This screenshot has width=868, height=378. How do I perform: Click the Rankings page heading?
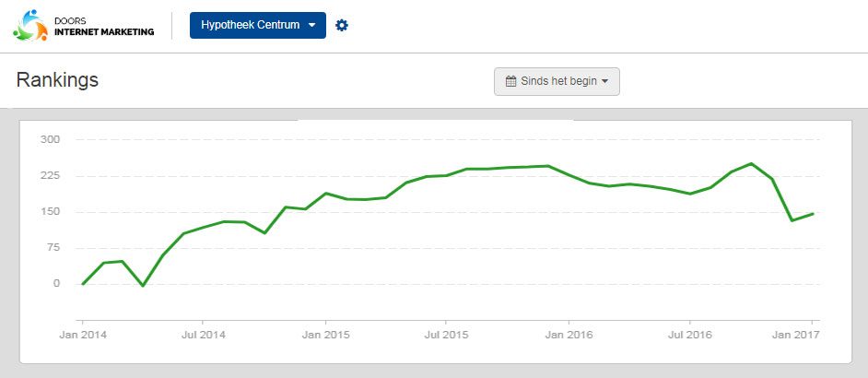click(57, 80)
